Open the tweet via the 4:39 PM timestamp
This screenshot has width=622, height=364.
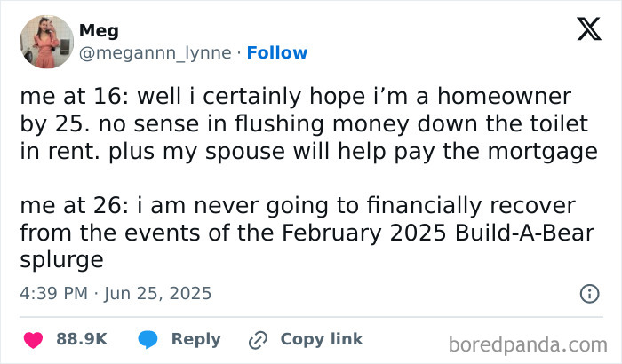(x=53, y=294)
